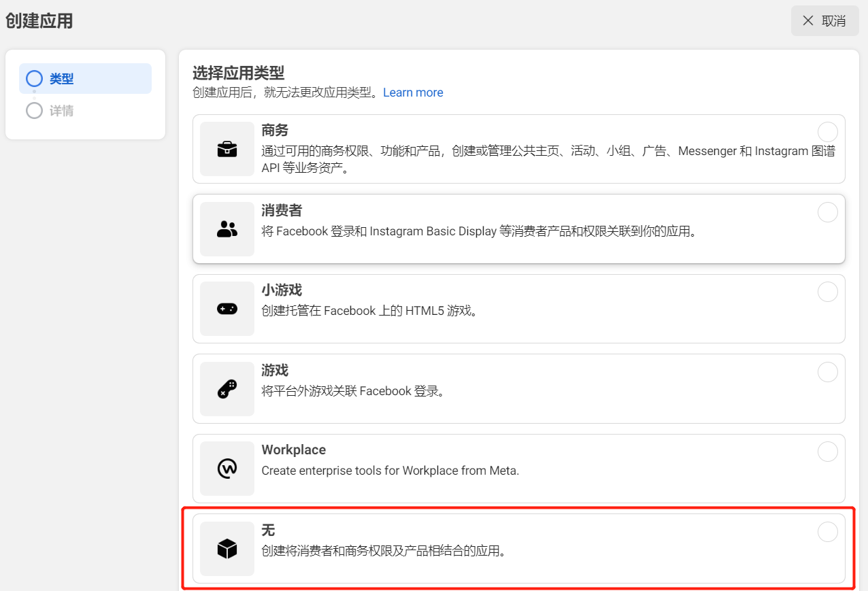Click the briefcase icon for 商务
Viewport: 868px width, 591px height.
pyautogui.click(x=227, y=149)
